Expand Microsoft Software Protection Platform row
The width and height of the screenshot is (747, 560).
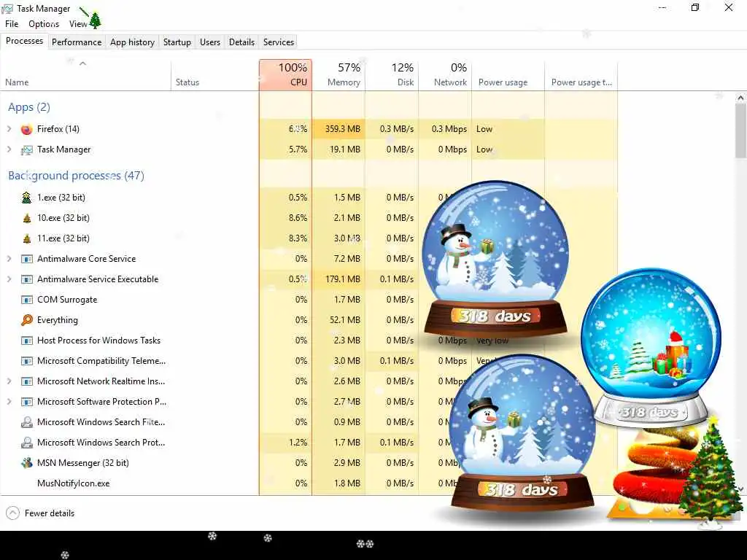(9, 402)
